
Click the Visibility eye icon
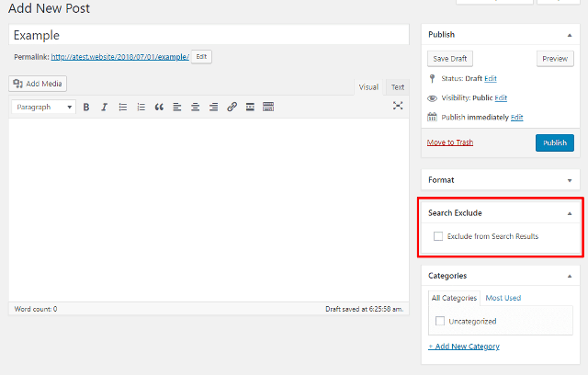(x=432, y=98)
